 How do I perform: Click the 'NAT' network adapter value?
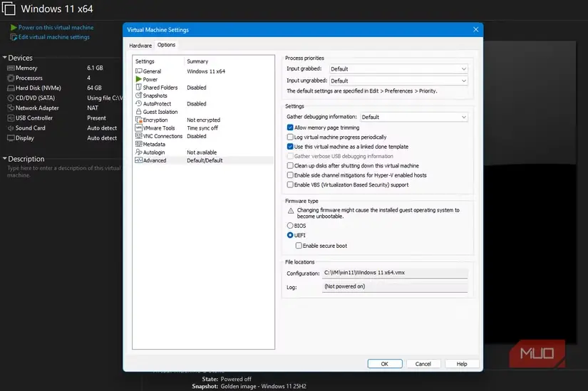(93, 108)
